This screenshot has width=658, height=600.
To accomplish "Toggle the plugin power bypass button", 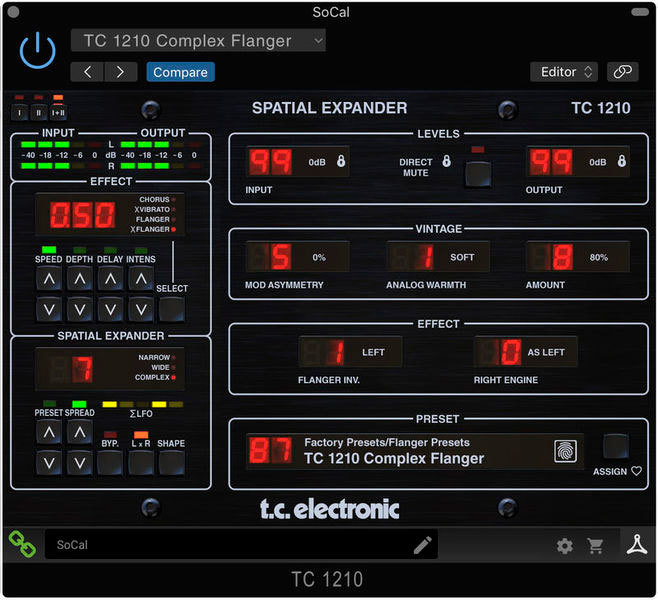I will pyautogui.click(x=38, y=49).
